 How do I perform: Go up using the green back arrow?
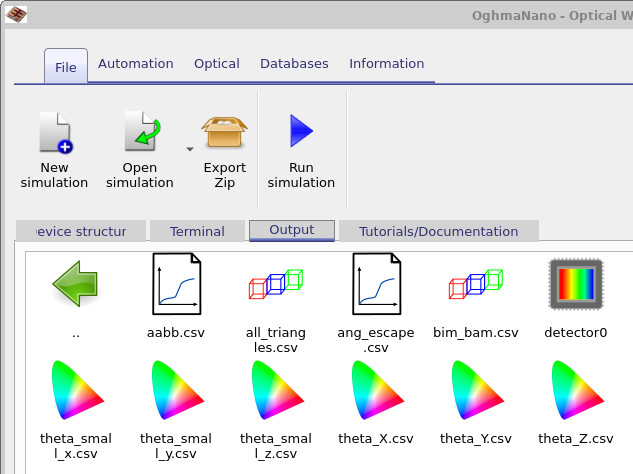[75, 283]
